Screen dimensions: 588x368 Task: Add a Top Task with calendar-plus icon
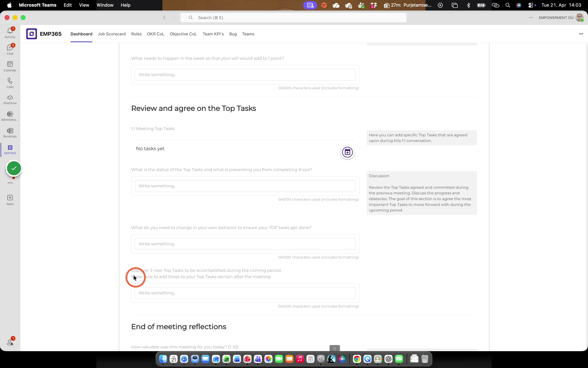pyautogui.click(x=347, y=152)
